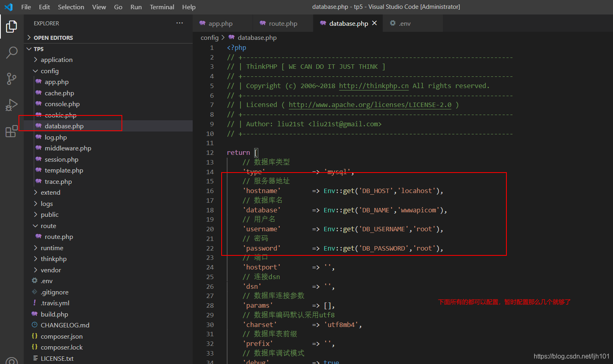Click the exclamation icon beside .travis.yml
The width and height of the screenshot is (613, 364).
coord(35,302)
